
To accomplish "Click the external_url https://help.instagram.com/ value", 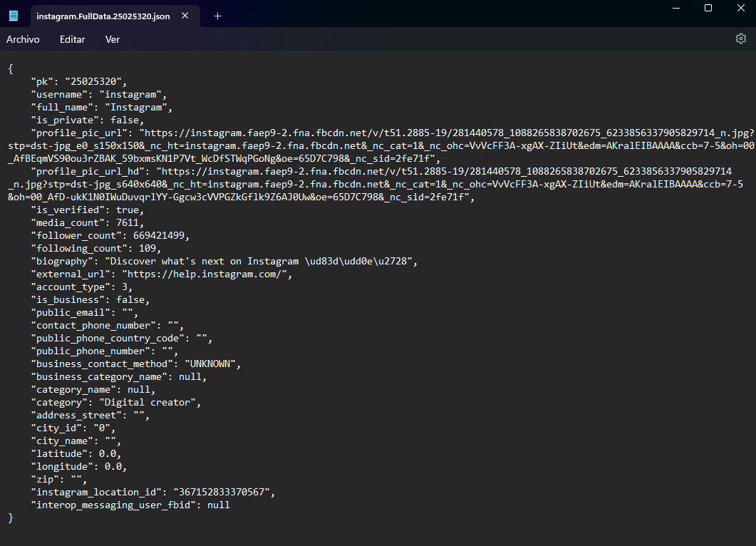I will click(x=204, y=274).
